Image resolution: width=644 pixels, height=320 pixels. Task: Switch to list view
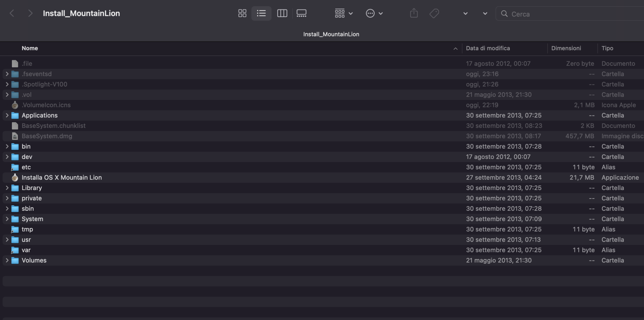pos(261,13)
